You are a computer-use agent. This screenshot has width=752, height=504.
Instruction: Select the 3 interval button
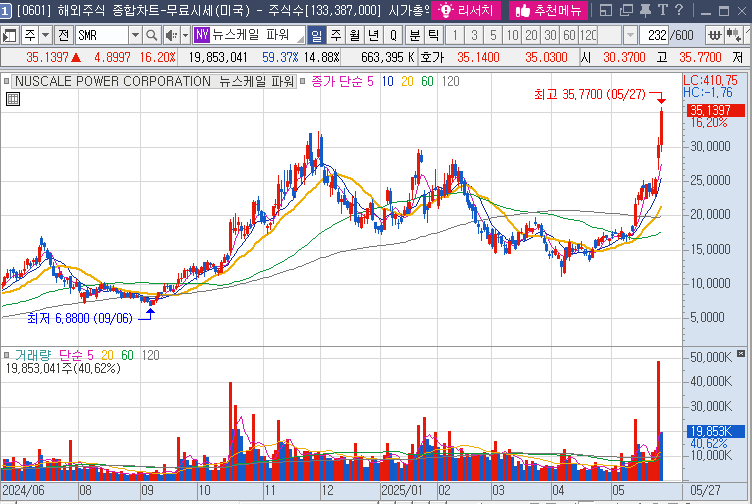click(x=474, y=35)
